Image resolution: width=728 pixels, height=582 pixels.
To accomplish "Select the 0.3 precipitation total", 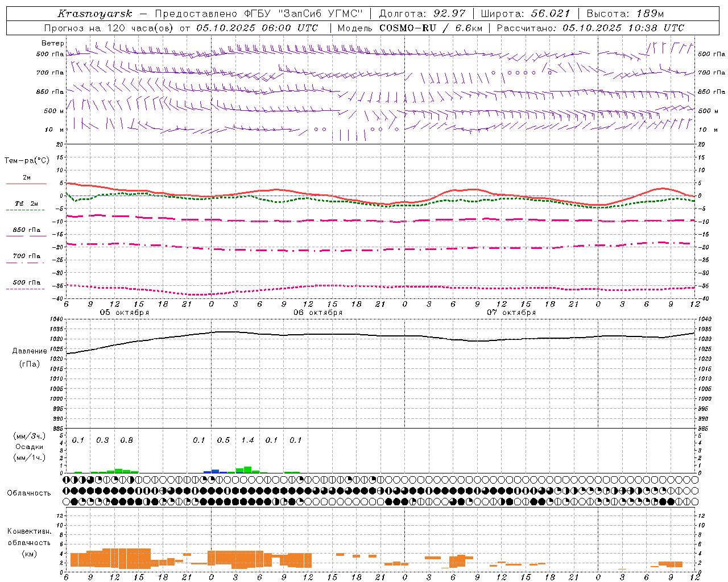I will pos(102,440).
